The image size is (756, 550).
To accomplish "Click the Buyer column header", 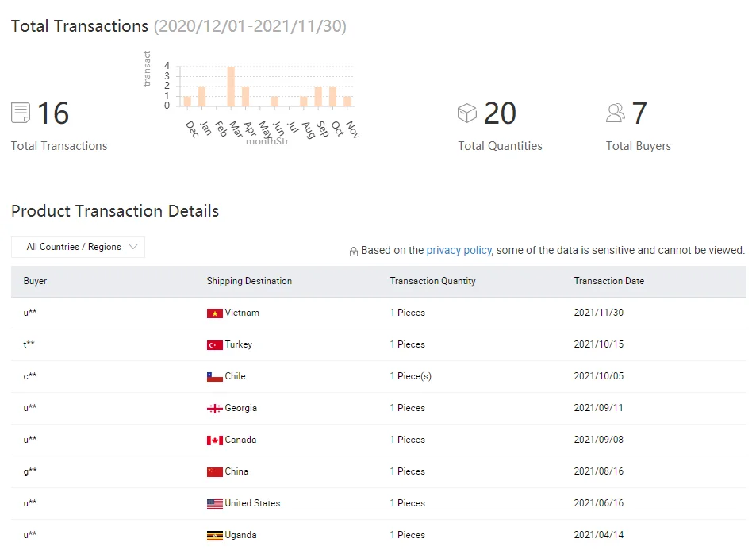I will coord(35,281).
